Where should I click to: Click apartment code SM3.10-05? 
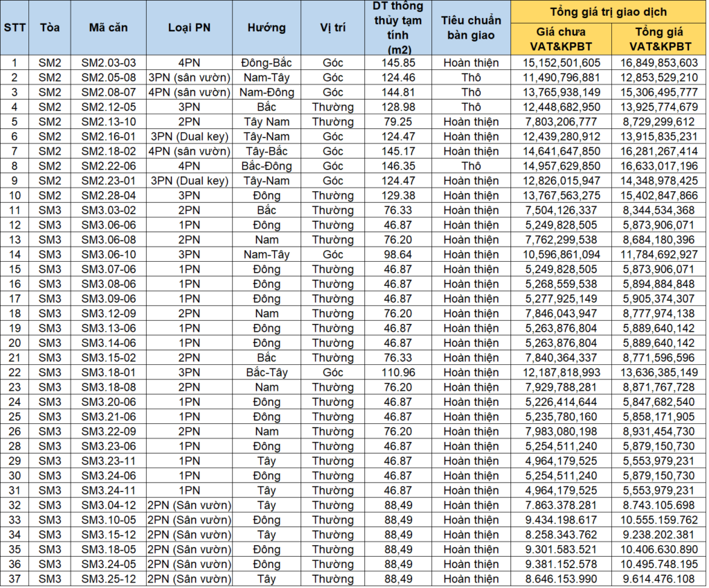[x=108, y=520]
